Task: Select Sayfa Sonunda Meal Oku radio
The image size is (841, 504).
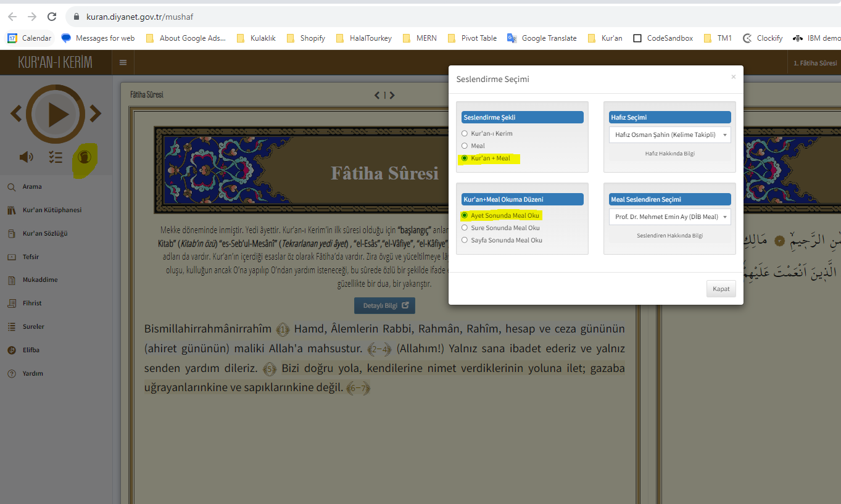Action: tap(465, 240)
